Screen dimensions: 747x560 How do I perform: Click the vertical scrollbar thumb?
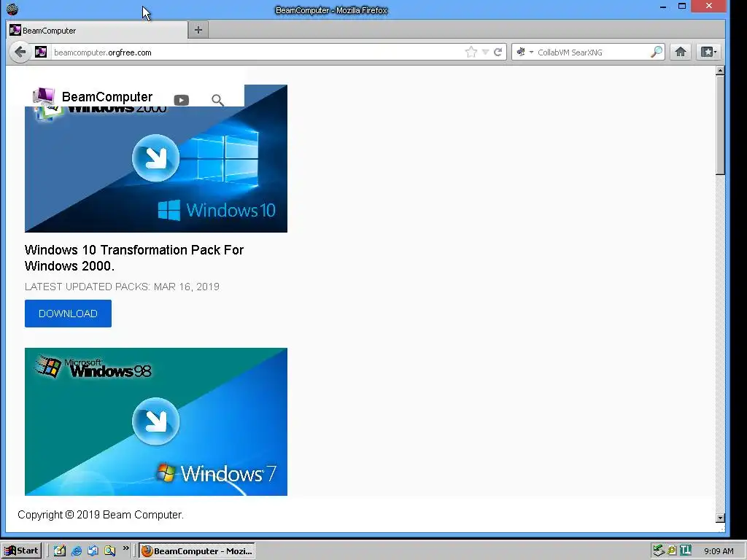[720, 125]
